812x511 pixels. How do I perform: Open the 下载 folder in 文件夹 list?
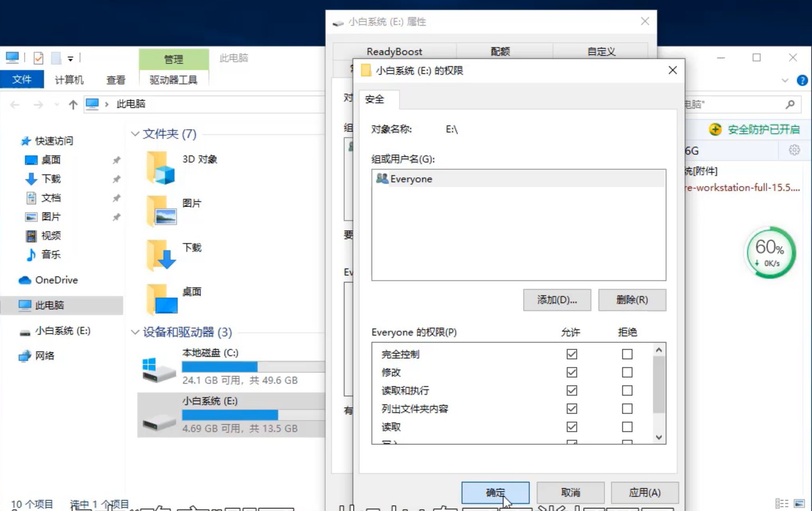coord(161,255)
